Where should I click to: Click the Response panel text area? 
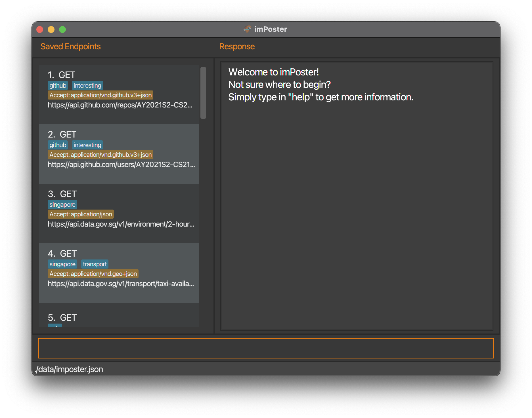click(x=357, y=196)
